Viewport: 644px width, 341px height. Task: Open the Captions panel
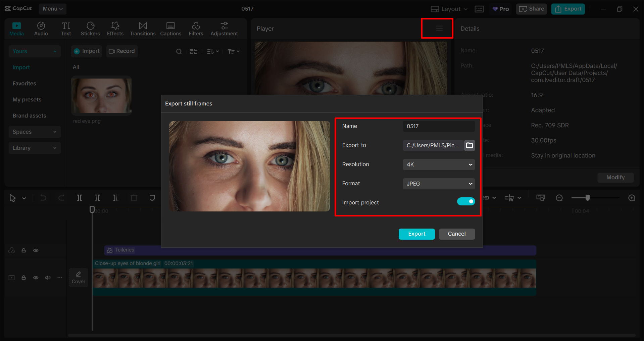point(170,28)
